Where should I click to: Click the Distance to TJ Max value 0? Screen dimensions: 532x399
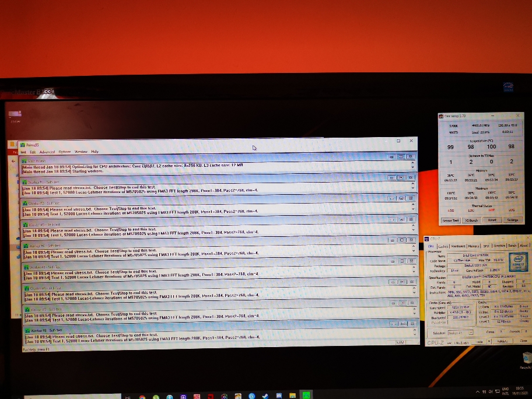491,162
